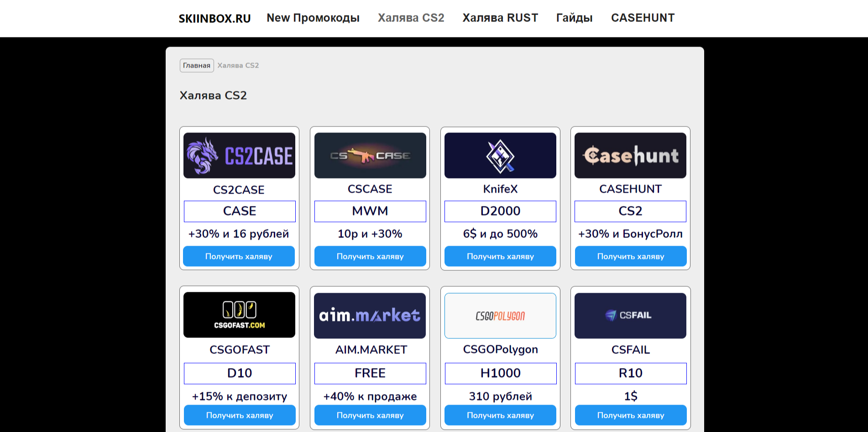Select the CS2 promo code field
The width and height of the screenshot is (868, 432).
pos(630,211)
